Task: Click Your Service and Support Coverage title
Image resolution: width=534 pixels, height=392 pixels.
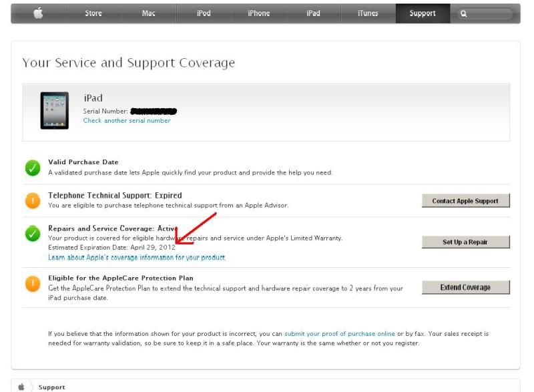Action: [128, 63]
